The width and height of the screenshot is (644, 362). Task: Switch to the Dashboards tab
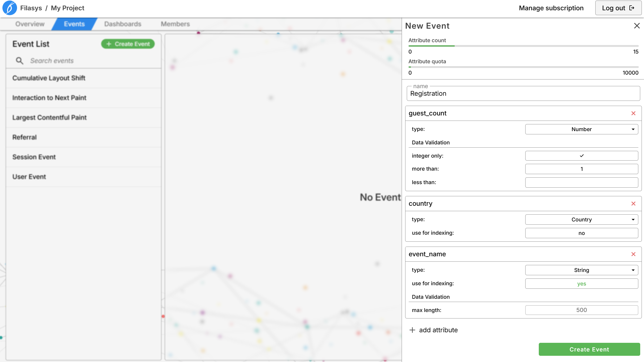point(123,24)
